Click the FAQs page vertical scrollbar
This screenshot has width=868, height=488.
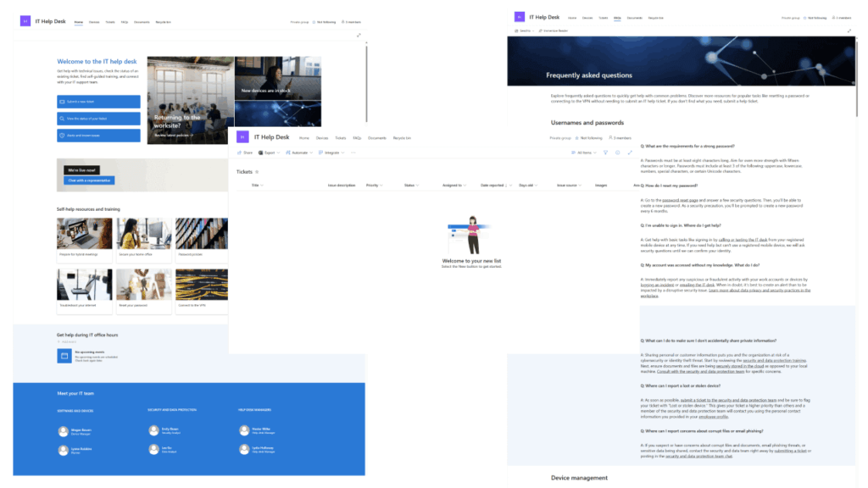point(857,77)
